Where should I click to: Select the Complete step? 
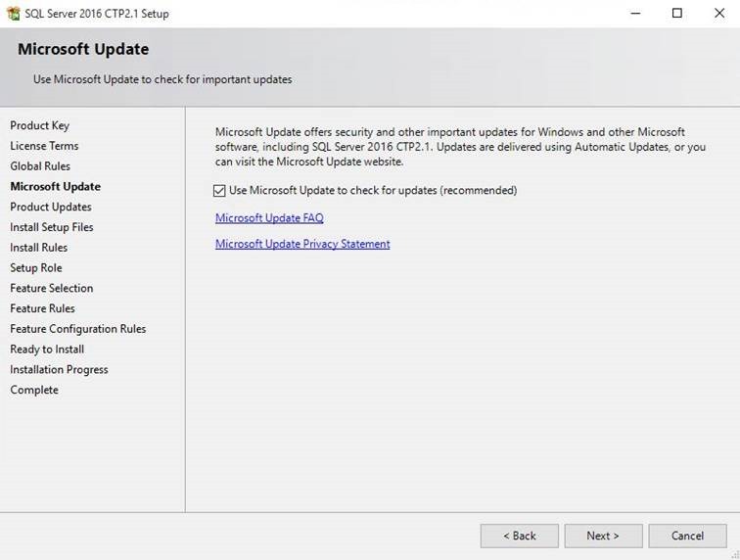coord(34,390)
